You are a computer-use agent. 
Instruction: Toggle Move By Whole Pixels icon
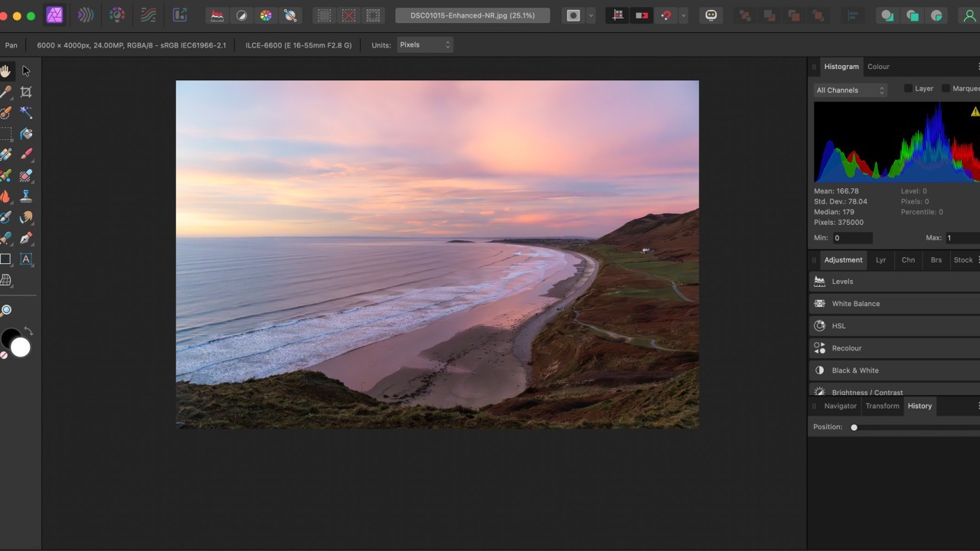[642, 15]
